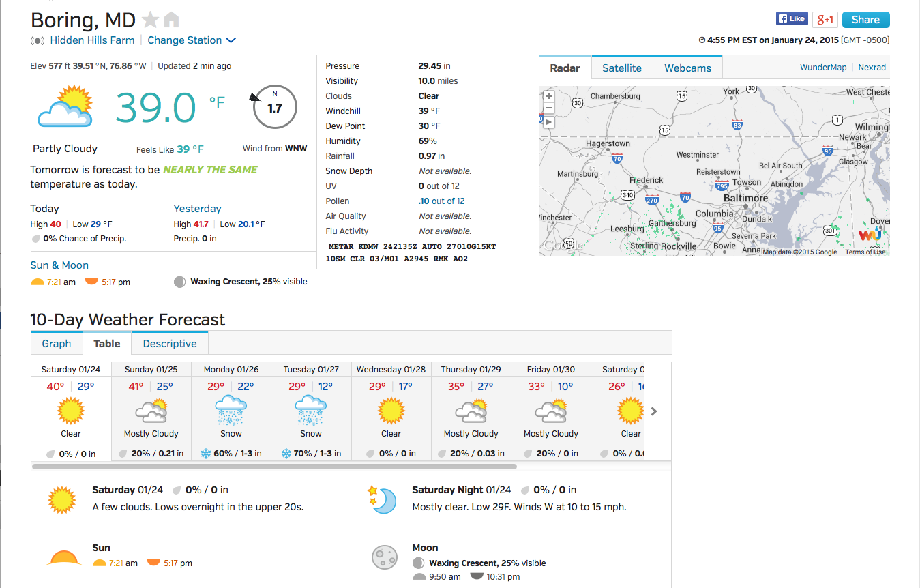The image size is (920, 588).
Task: Switch to the Satellite tab
Action: [622, 68]
